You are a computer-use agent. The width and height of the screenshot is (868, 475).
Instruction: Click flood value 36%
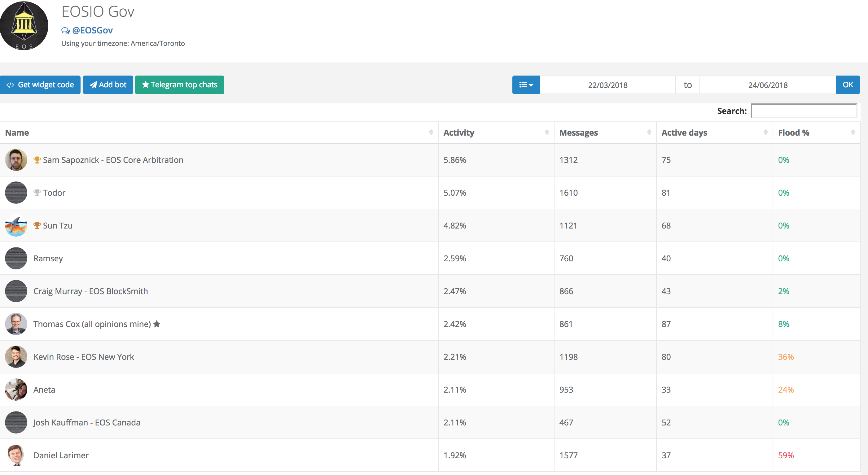(786, 357)
